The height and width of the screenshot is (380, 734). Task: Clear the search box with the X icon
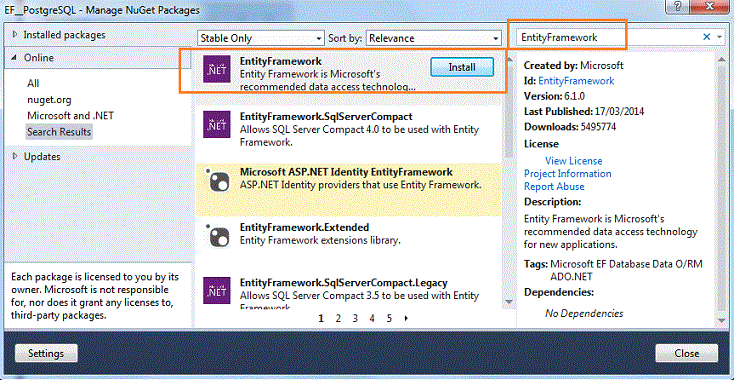(x=707, y=37)
